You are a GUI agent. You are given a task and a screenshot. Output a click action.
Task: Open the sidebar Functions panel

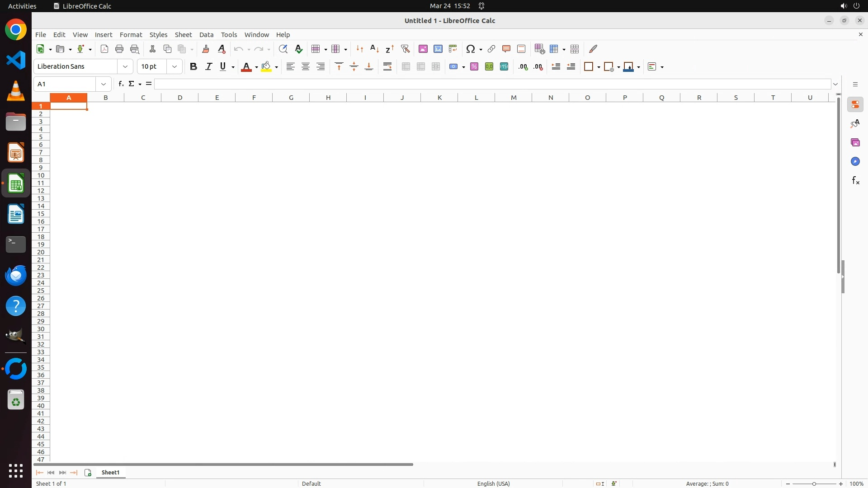point(855,181)
